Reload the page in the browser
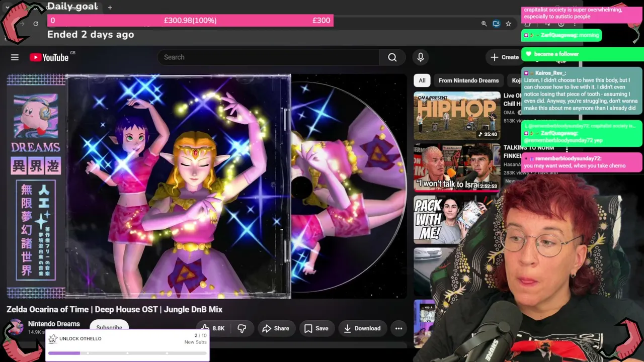This screenshot has width=644, height=362. click(36, 24)
